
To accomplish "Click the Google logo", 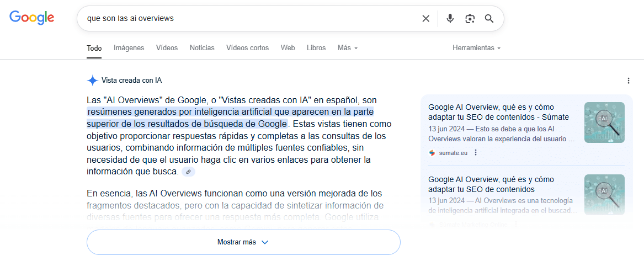I will 31,18.
